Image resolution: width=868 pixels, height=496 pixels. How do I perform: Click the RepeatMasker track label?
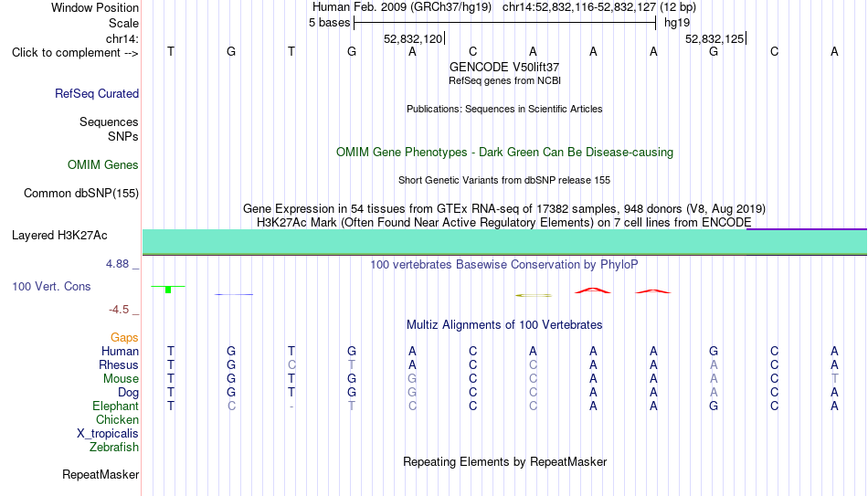click(x=101, y=474)
